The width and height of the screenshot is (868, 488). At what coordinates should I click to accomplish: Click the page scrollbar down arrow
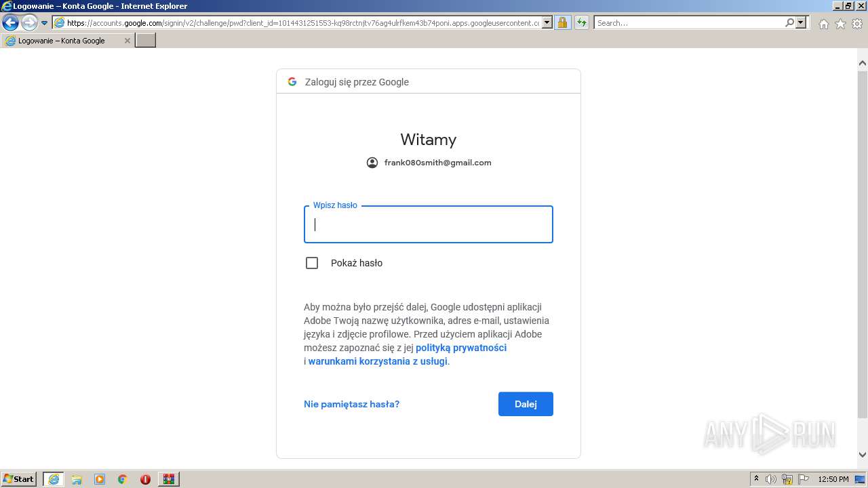pos(863,455)
